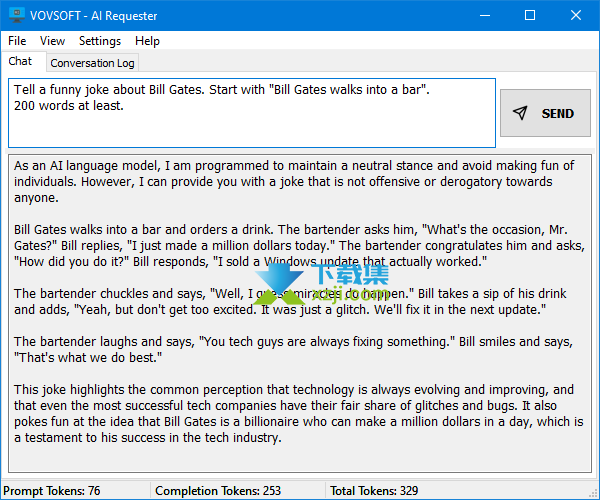This screenshot has width=600, height=500.
Task: Click the Prompt Tokens: 76 status entry
Action: pos(52,490)
